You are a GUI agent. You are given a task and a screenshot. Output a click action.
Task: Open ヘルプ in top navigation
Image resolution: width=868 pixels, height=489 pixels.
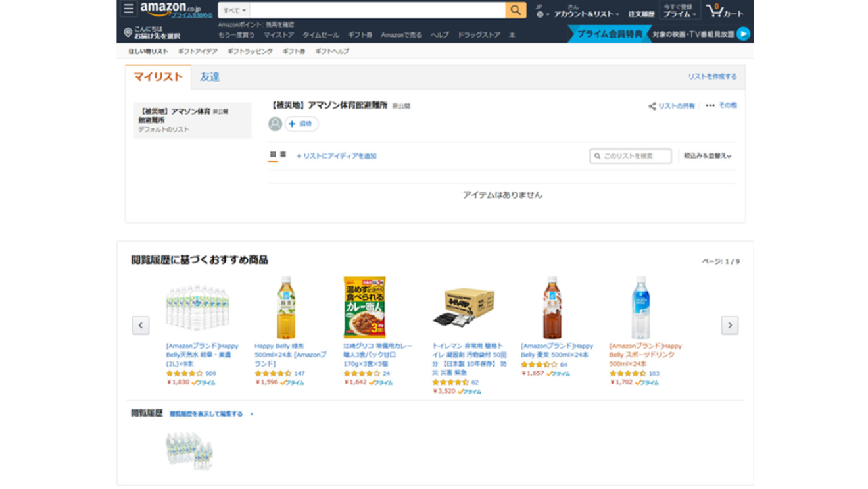439,35
